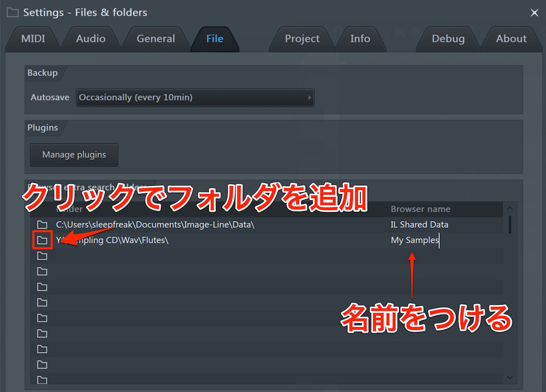The width and height of the screenshot is (546, 392).
Task: Click the empty folder icon in fourth row
Action: tap(42, 271)
